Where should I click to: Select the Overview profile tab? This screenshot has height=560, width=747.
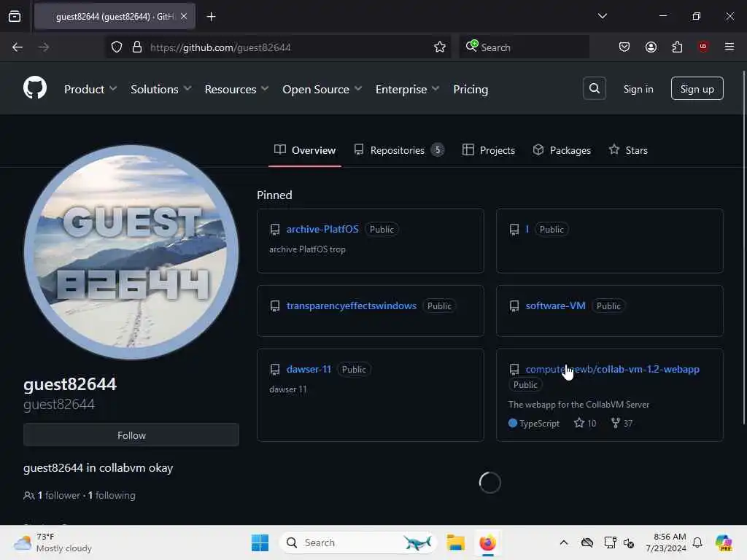pos(305,150)
